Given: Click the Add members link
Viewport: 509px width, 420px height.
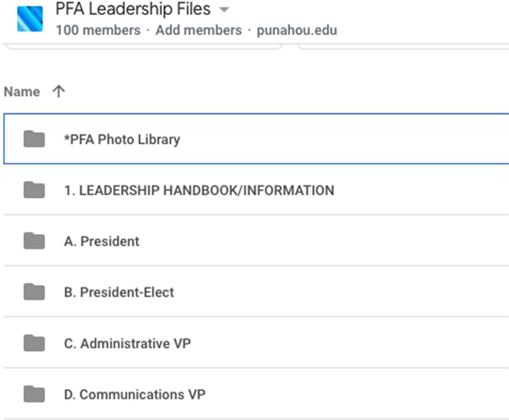Looking at the screenshot, I should click(x=198, y=30).
